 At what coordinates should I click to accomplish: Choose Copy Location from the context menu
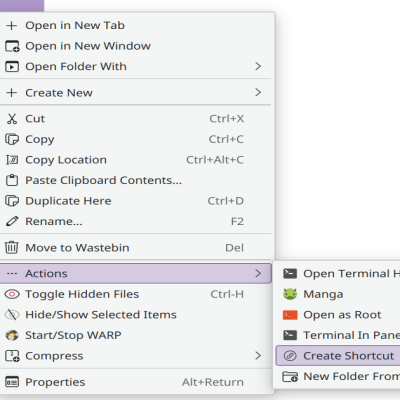click(136, 160)
